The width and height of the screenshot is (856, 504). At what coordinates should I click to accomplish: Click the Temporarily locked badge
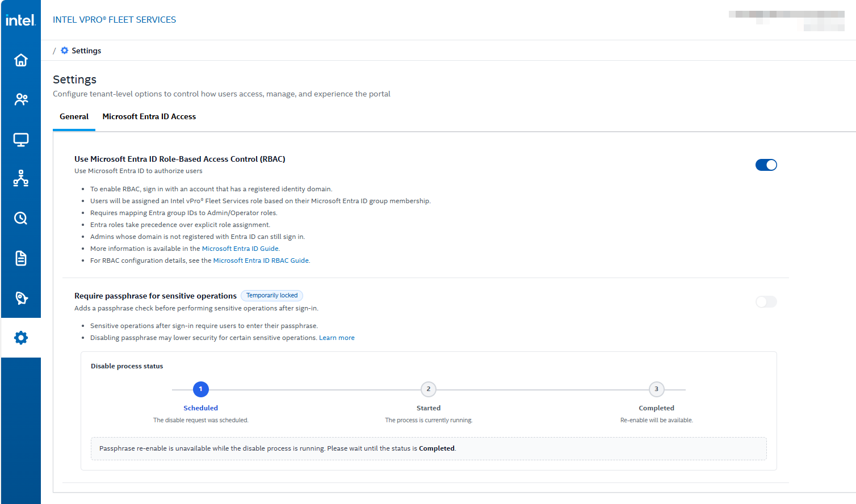[272, 296]
